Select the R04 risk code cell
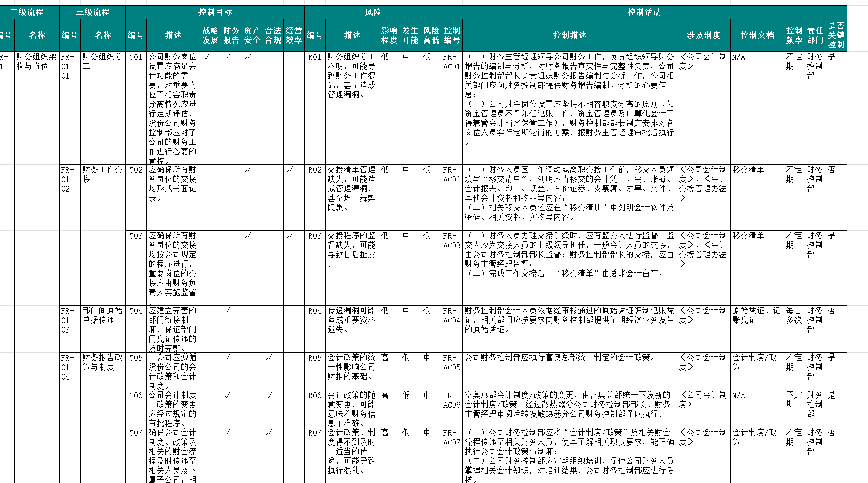The height and width of the screenshot is (483, 868). pyautogui.click(x=315, y=328)
